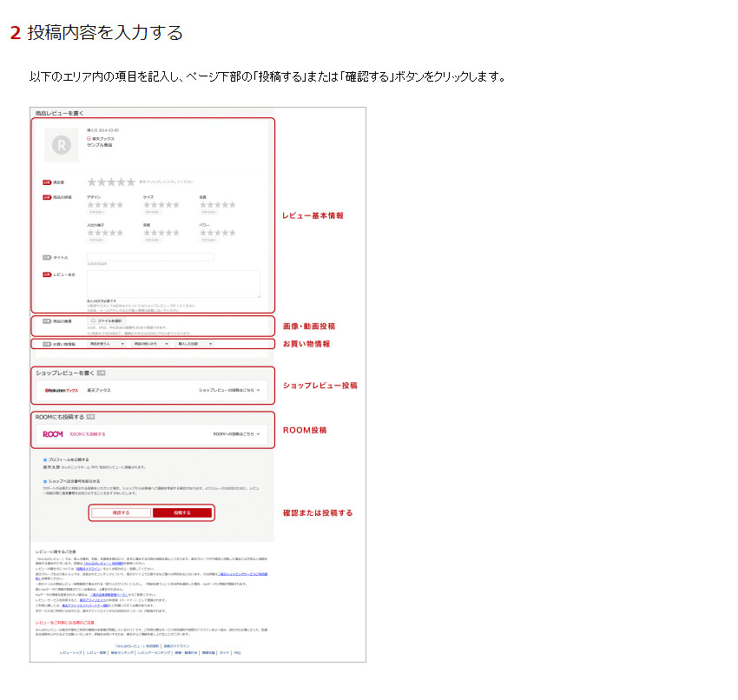Click the red 投稿する submit button
The width and height of the screenshot is (738, 700).
tap(181, 512)
